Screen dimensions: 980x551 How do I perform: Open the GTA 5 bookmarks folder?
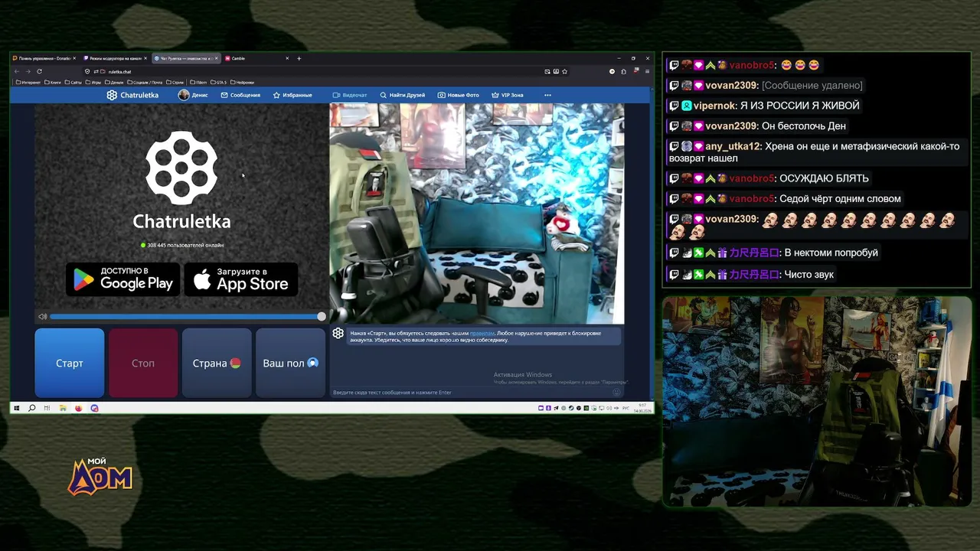click(218, 82)
